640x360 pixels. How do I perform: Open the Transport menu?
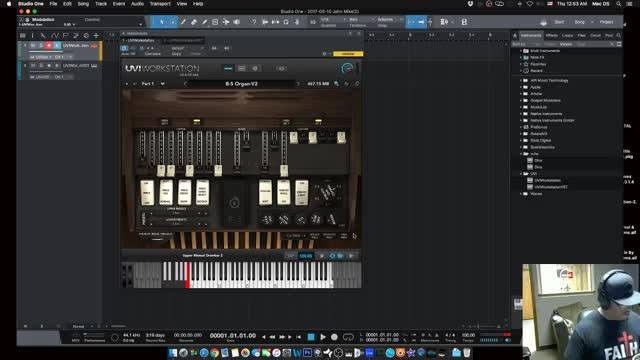coord(160,4)
